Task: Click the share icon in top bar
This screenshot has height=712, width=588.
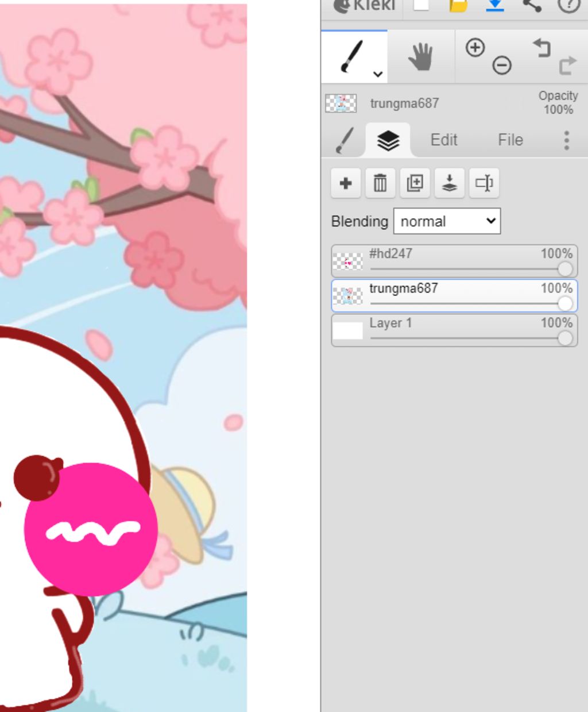Action: pyautogui.click(x=532, y=6)
